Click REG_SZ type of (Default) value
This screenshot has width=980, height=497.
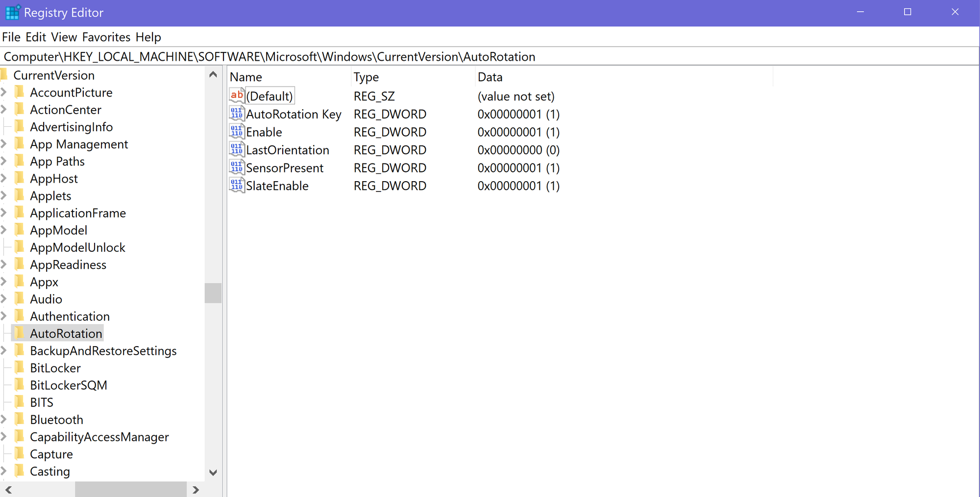tap(374, 96)
